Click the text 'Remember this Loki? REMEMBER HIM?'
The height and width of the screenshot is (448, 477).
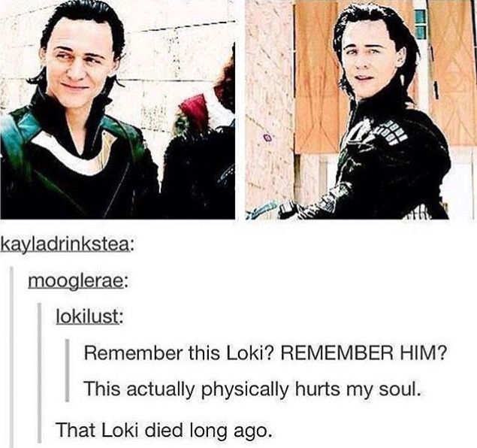click(x=265, y=354)
